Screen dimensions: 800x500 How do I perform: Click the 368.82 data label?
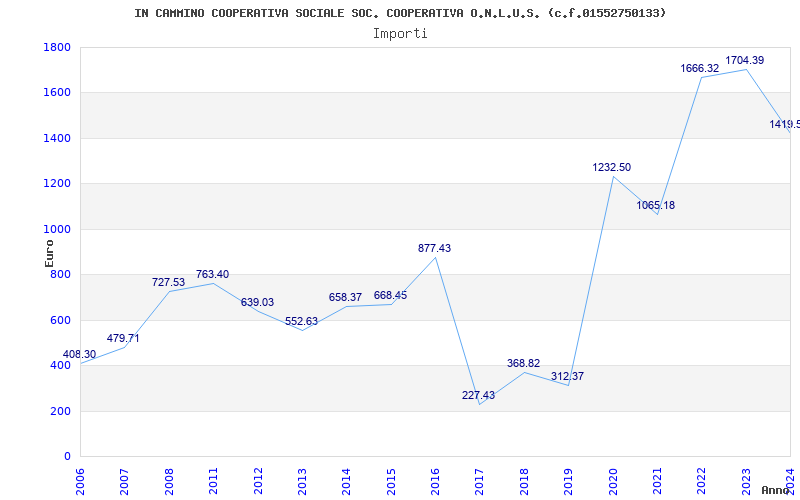click(x=523, y=363)
